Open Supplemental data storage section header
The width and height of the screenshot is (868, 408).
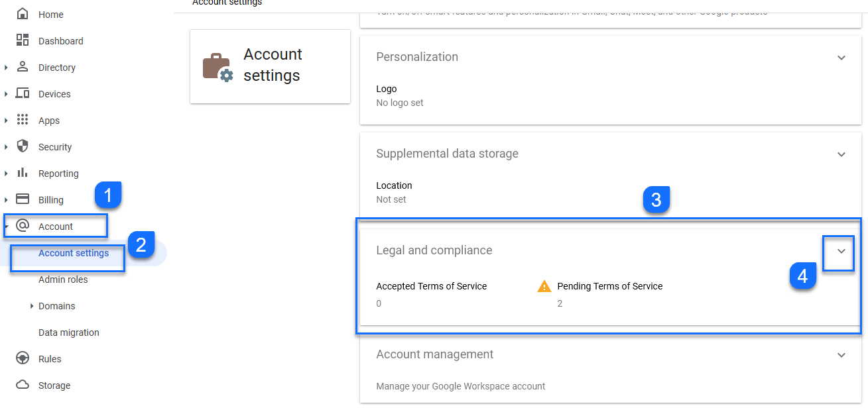coord(447,154)
